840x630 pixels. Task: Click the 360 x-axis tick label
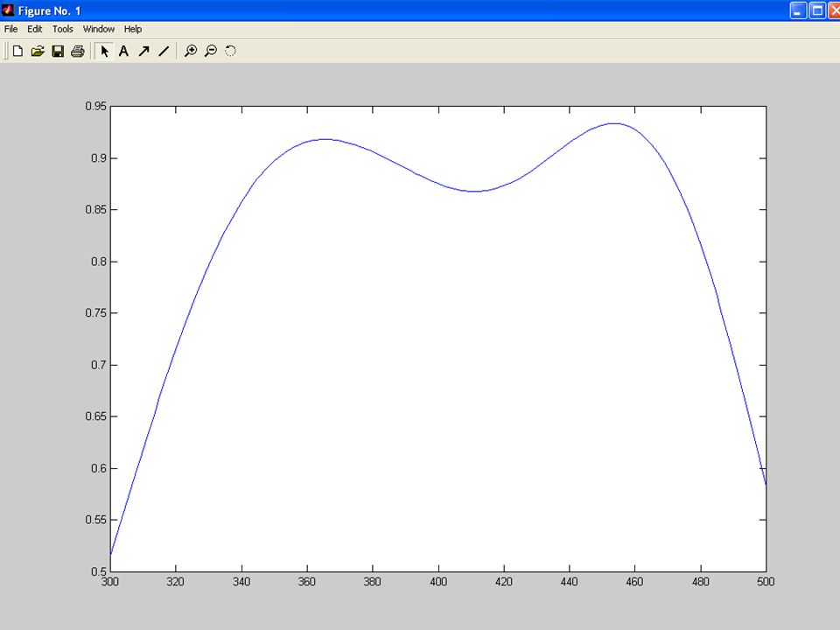click(x=307, y=582)
